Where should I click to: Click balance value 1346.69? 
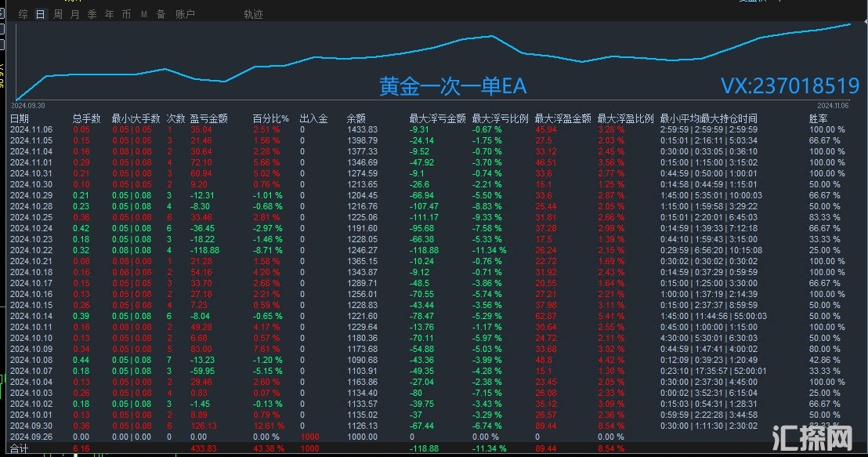(x=362, y=162)
